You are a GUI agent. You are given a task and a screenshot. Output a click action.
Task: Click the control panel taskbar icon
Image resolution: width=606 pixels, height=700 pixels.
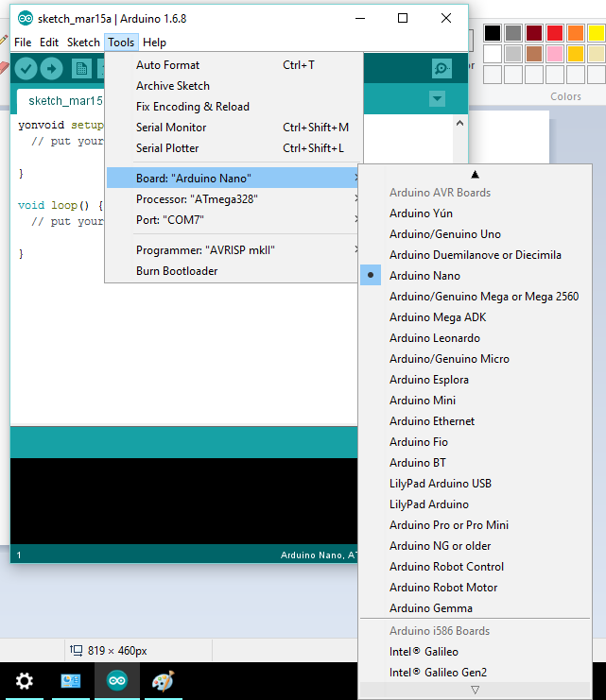(x=71, y=681)
